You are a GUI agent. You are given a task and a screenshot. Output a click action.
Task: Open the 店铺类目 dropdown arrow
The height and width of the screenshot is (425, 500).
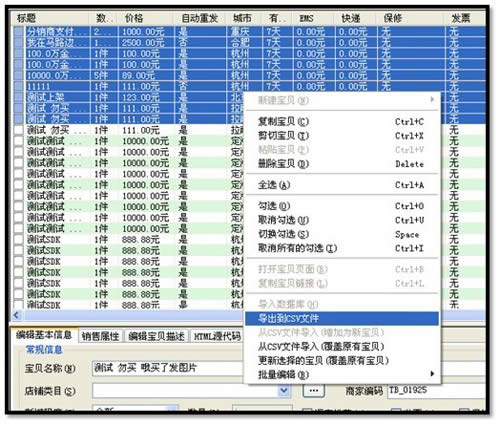(284, 390)
